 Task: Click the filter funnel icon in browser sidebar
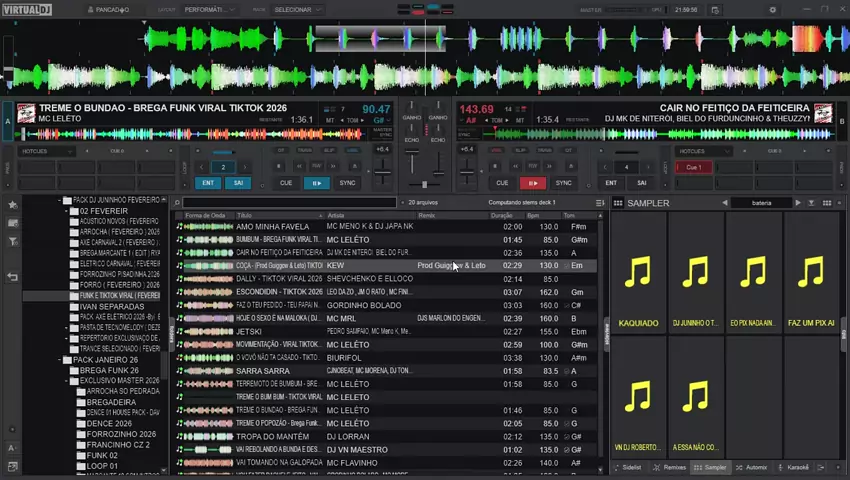point(13,241)
